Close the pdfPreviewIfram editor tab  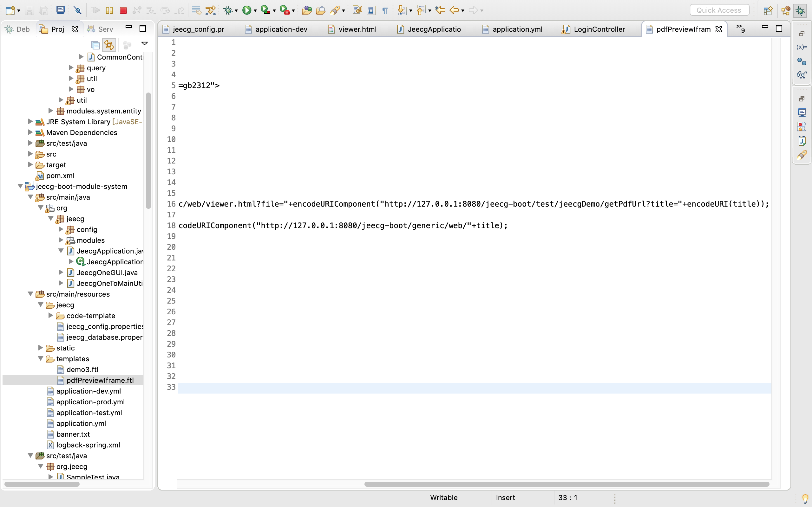coord(719,29)
